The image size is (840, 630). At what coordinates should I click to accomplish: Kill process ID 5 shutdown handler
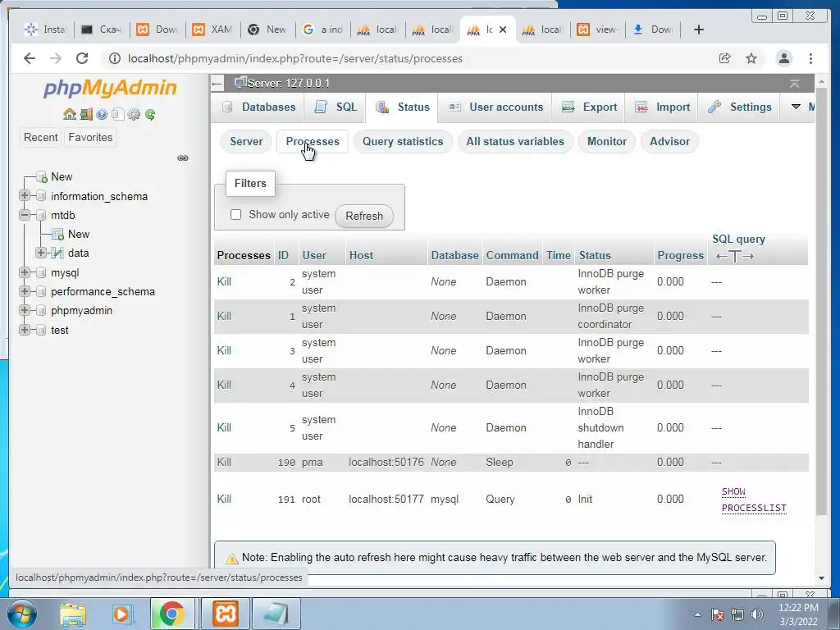tap(224, 427)
